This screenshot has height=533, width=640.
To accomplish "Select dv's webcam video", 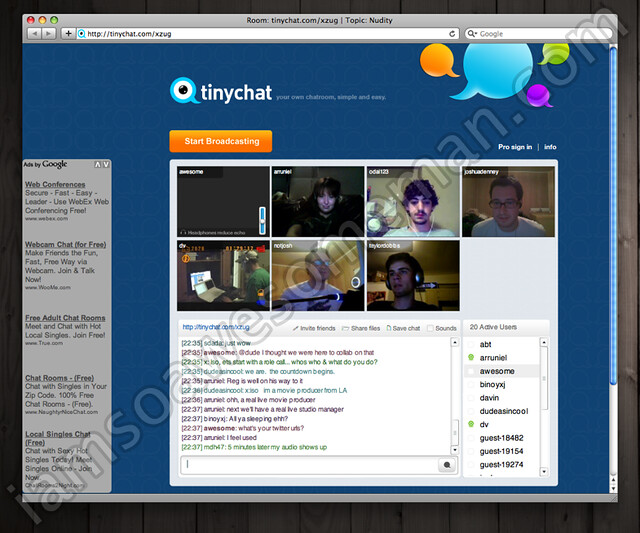I will coord(223,275).
